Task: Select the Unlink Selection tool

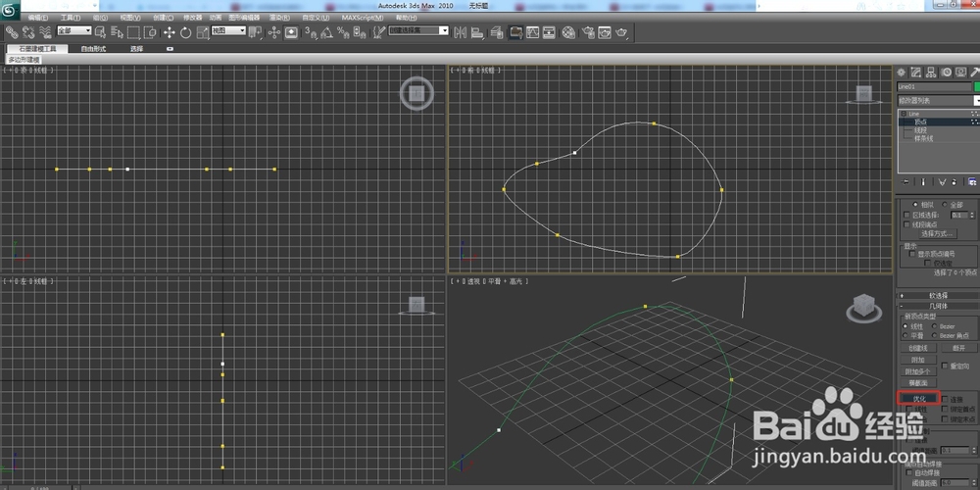Action: click(x=28, y=32)
